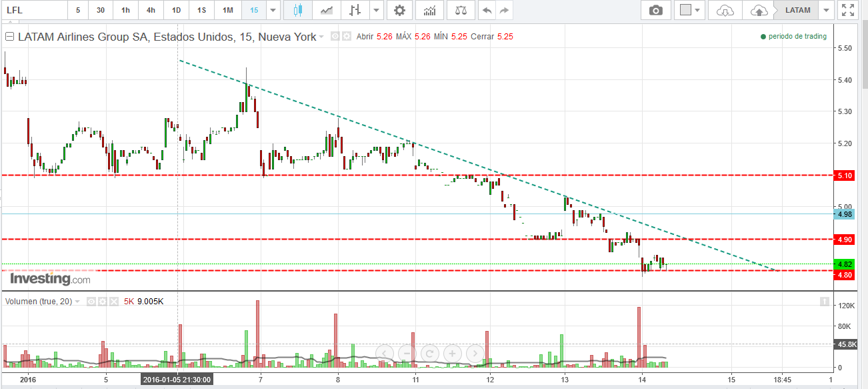The height and width of the screenshot is (389, 868).
Task: Open the LATAM layout name button
Action: click(x=796, y=10)
